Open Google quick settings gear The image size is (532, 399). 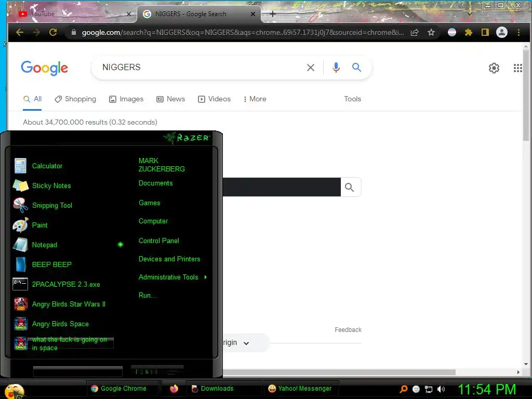click(494, 68)
